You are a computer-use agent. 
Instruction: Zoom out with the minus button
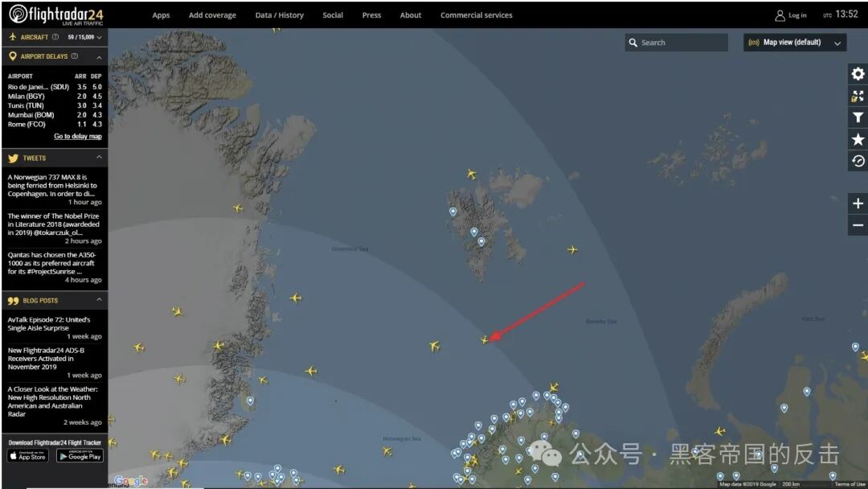click(x=858, y=225)
